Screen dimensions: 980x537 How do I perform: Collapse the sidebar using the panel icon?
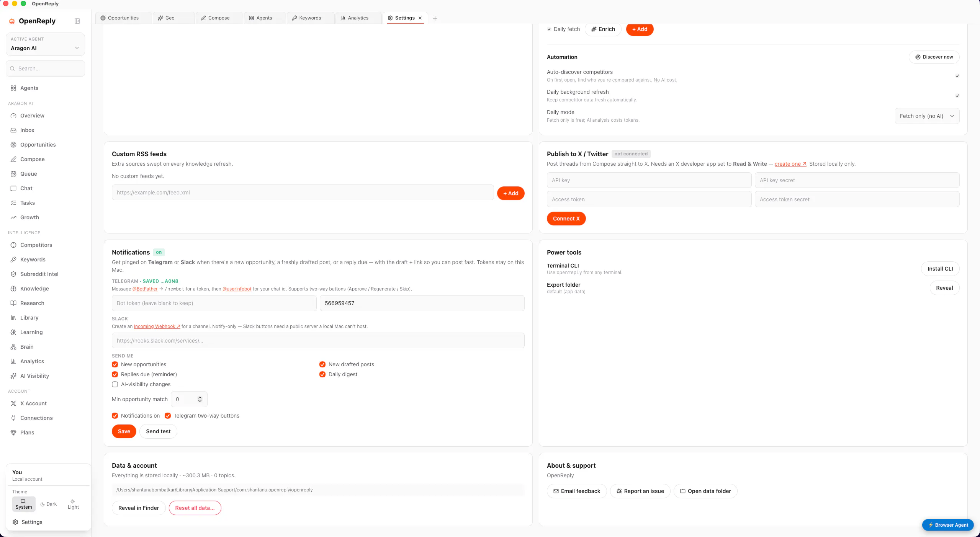[x=77, y=21]
